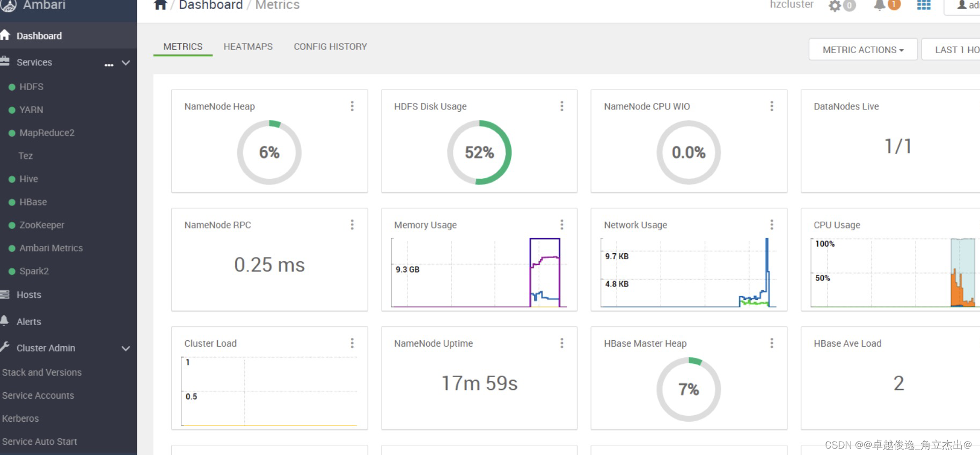Open the Ambari Metrics service
The image size is (980, 455).
[x=51, y=248]
